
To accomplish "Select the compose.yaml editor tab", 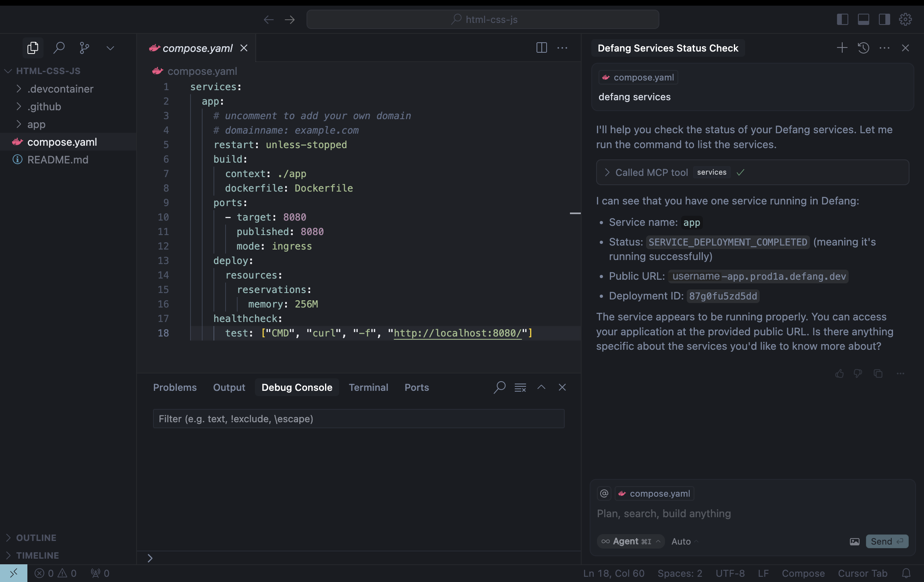I will [197, 48].
